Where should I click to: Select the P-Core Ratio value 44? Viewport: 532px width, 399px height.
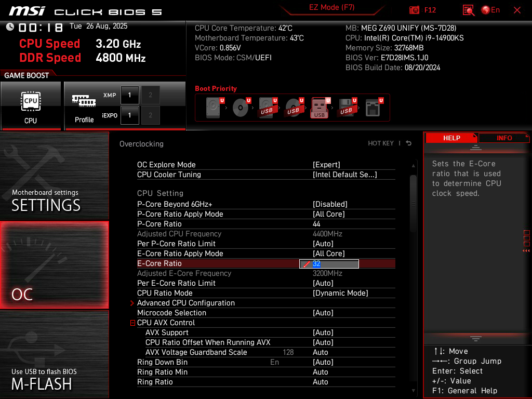tap(316, 224)
